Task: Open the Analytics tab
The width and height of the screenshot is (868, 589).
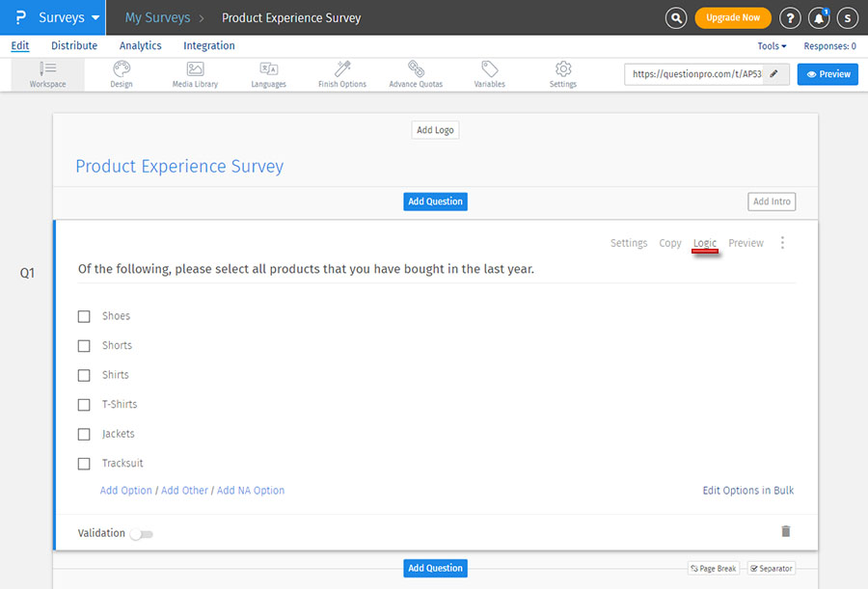Action: (140, 45)
